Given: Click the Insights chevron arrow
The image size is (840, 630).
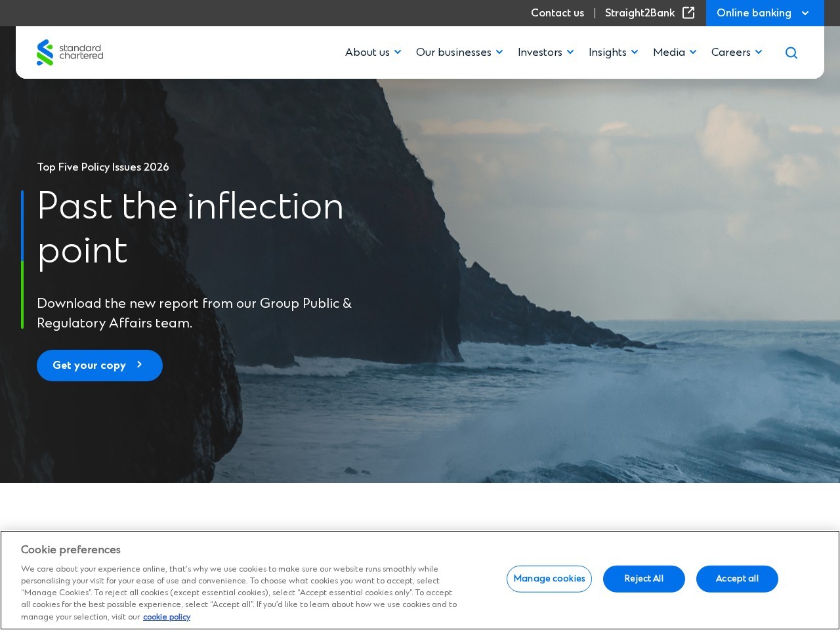Looking at the screenshot, I should [x=635, y=52].
